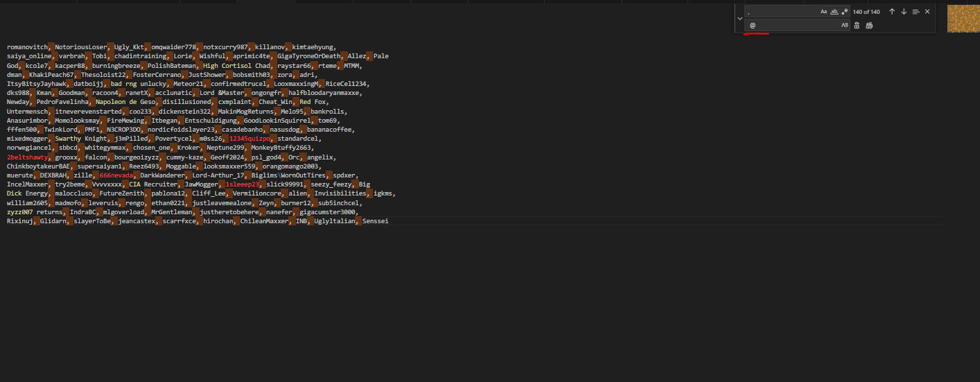980x382 pixels.
Task: Click the last name 'Senssei'
Action: (x=376, y=221)
